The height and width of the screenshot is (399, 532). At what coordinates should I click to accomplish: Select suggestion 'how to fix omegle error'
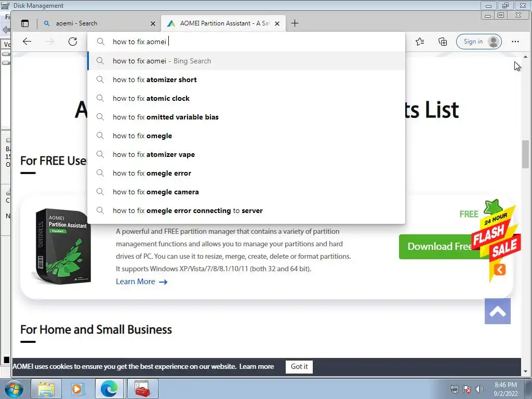[246, 173]
